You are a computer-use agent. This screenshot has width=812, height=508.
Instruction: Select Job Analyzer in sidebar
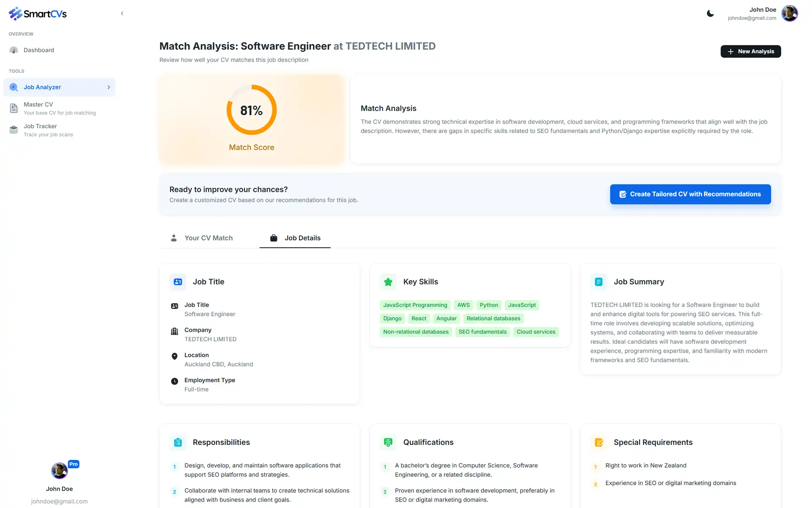pos(59,87)
